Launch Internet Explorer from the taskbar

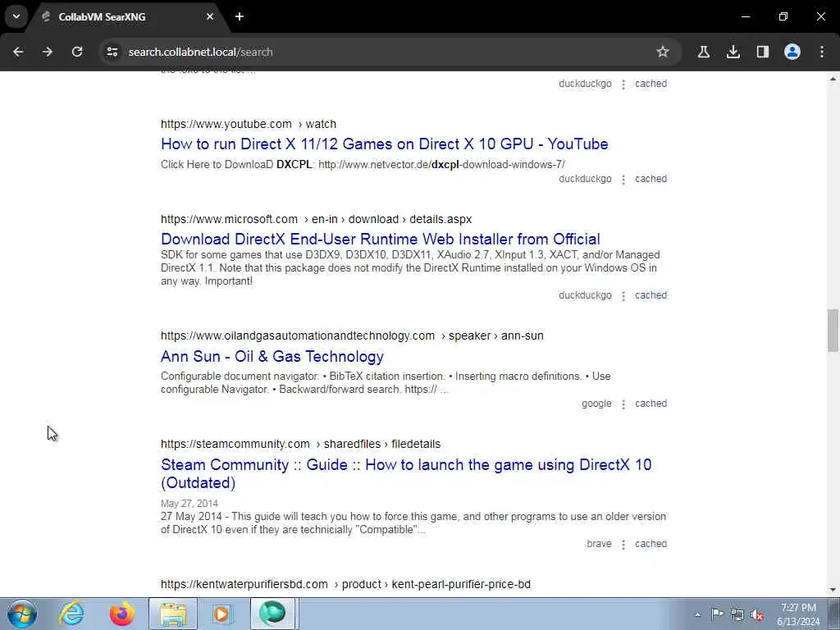[x=72, y=614]
